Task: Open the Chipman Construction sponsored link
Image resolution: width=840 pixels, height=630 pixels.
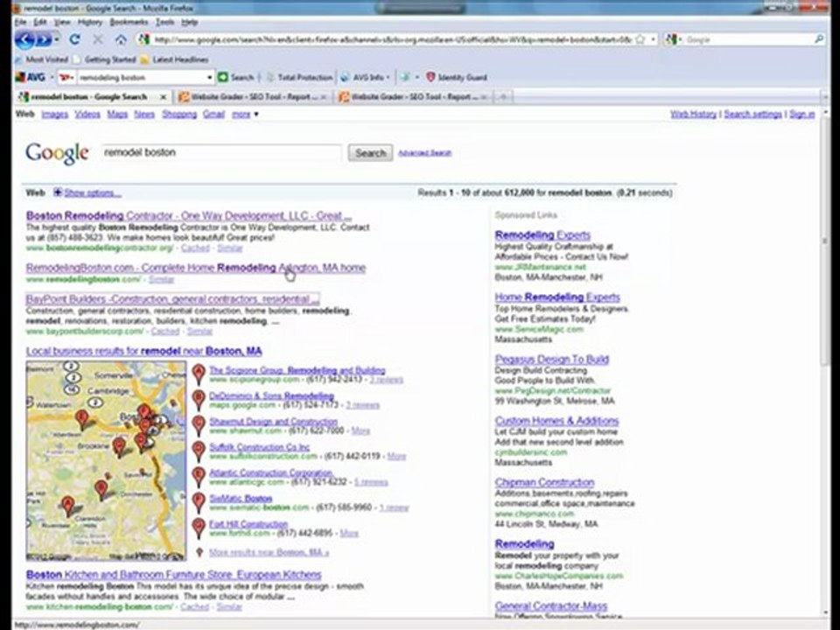Action: [544, 482]
